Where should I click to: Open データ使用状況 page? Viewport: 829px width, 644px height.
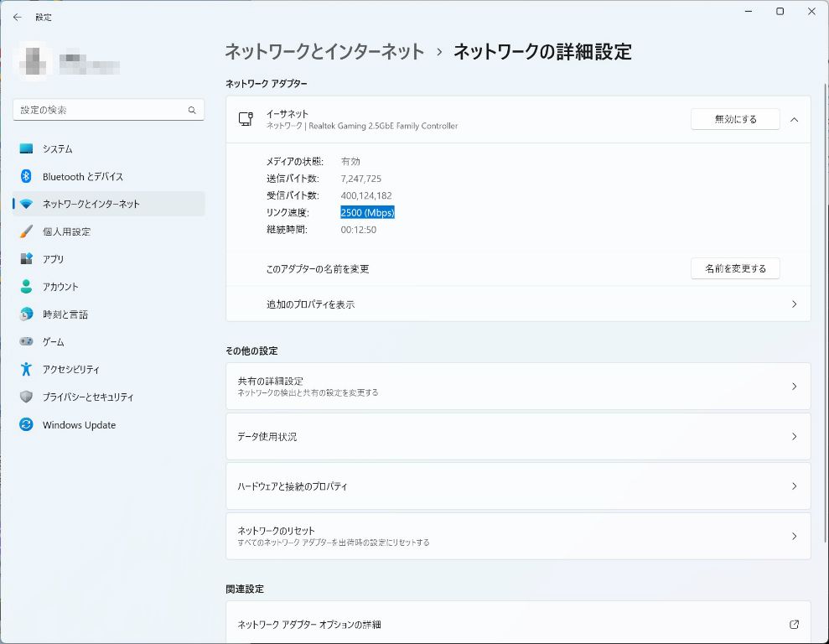click(x=517, y=436)
